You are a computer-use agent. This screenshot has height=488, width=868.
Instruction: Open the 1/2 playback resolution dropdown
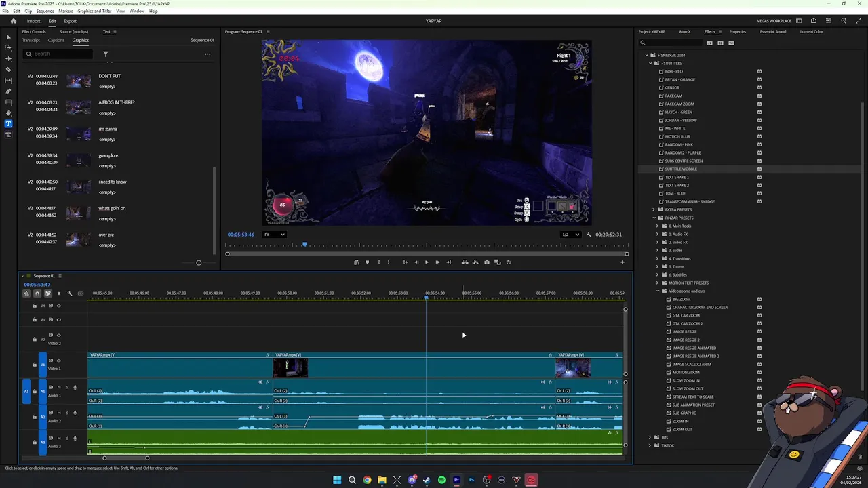(570, 235)
